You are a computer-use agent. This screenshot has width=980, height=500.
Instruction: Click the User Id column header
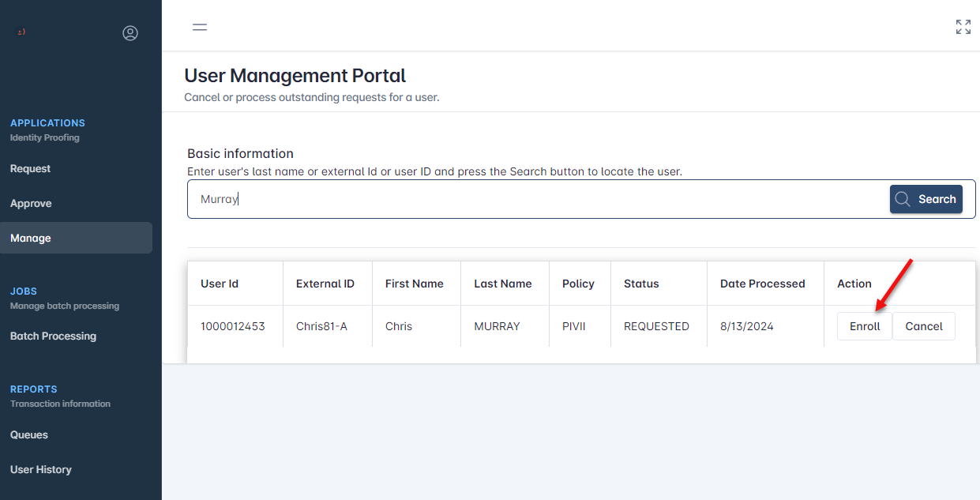click(220, 284)
